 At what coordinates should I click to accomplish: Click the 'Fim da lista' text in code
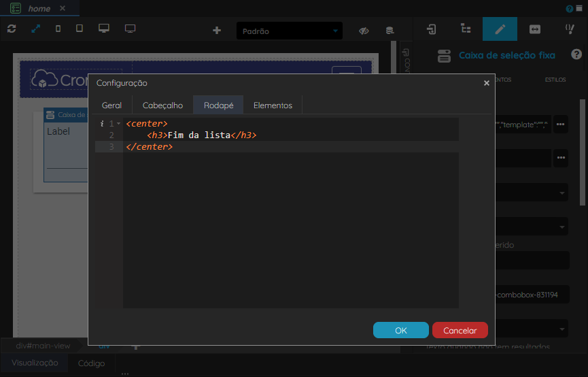click(x=198, y=135)
